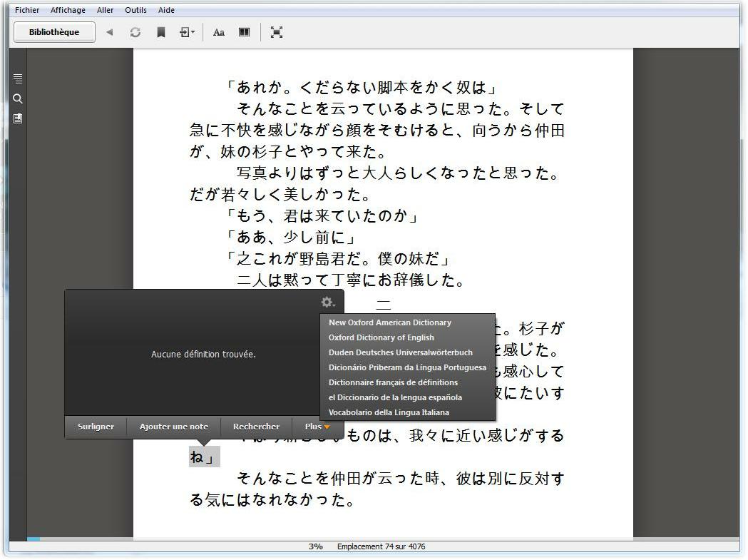This screenshot has width=748, height=560.
Task: Select New Oxford American Dictionary
Action: pyautogui.click(x=389, y=322)
